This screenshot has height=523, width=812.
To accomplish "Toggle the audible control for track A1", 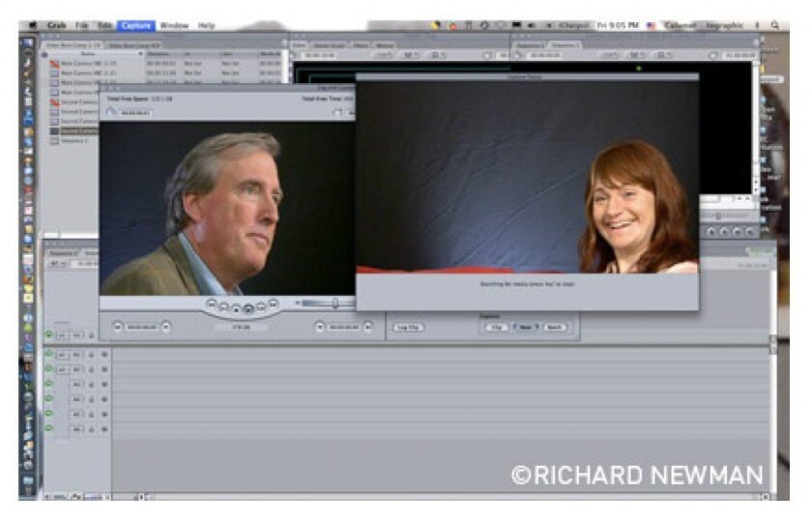I will coord(49,354).
